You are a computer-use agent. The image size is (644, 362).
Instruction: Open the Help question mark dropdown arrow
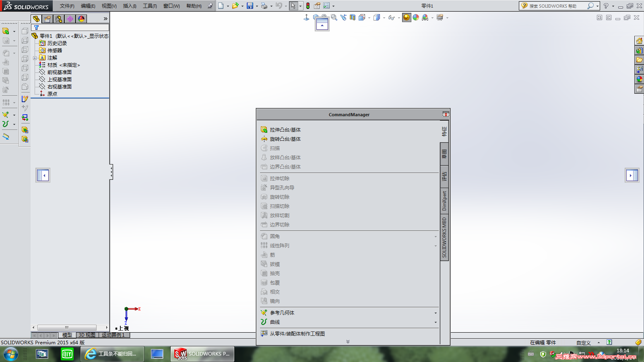click(x=613, y=6)
